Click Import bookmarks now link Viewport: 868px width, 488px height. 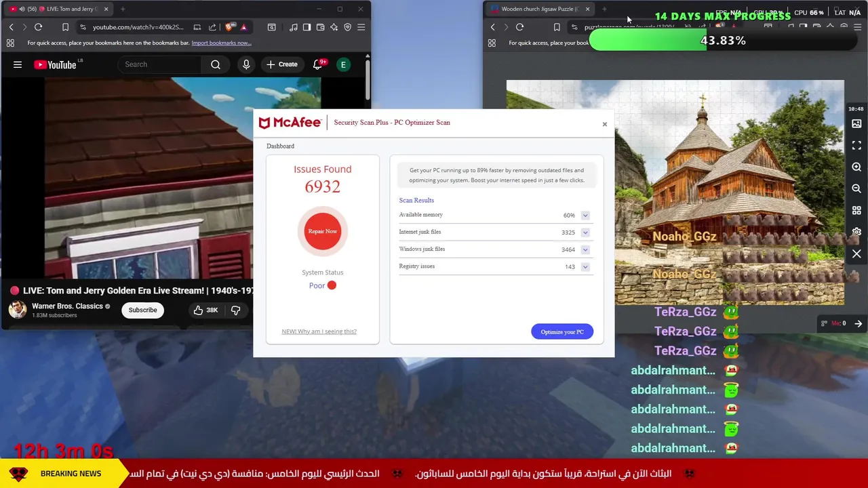tap(221, 43)
